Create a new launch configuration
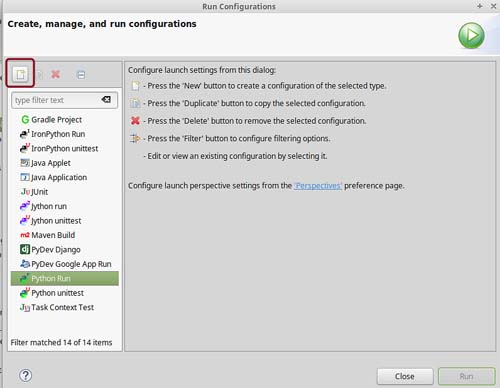 tap(20, 74)
